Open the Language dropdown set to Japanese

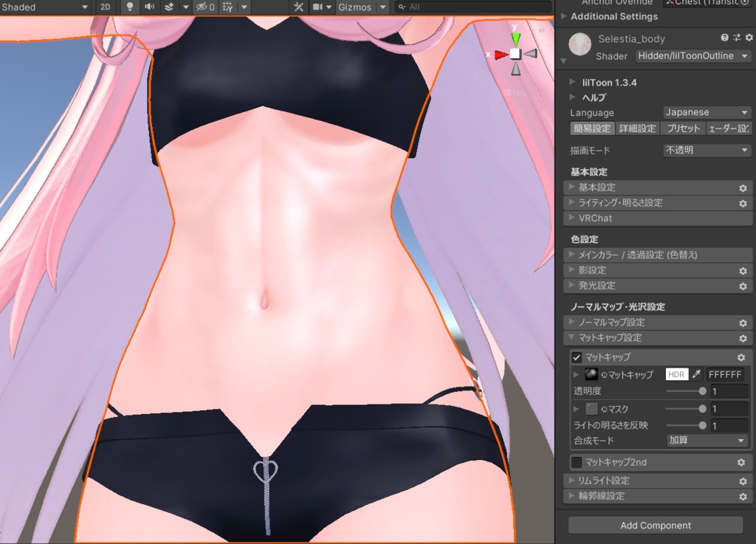tap(706, 112)
